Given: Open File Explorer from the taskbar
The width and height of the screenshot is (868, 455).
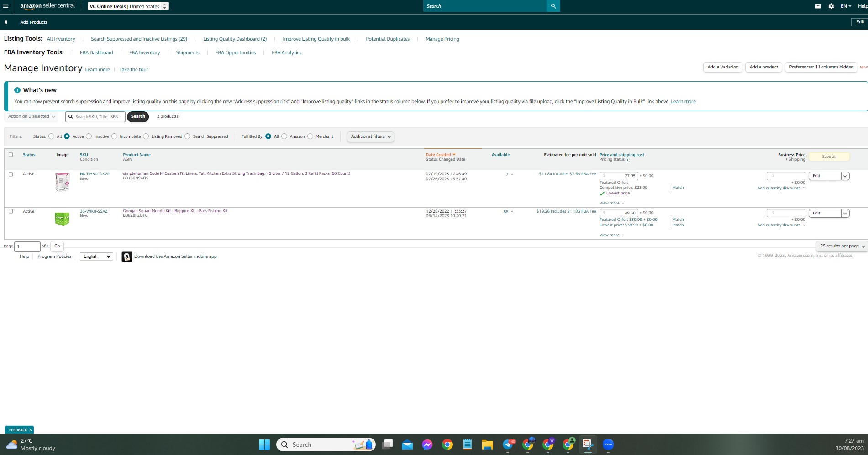Looking at the screenshot, I should pyautogui.click(x=487, y=445).
